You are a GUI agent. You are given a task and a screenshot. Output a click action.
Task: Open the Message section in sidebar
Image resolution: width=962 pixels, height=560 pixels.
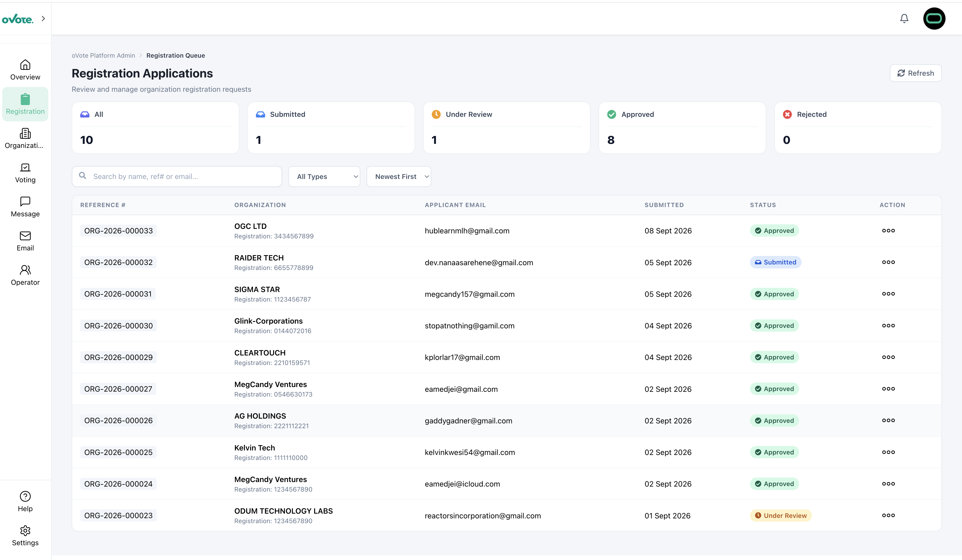25,207
